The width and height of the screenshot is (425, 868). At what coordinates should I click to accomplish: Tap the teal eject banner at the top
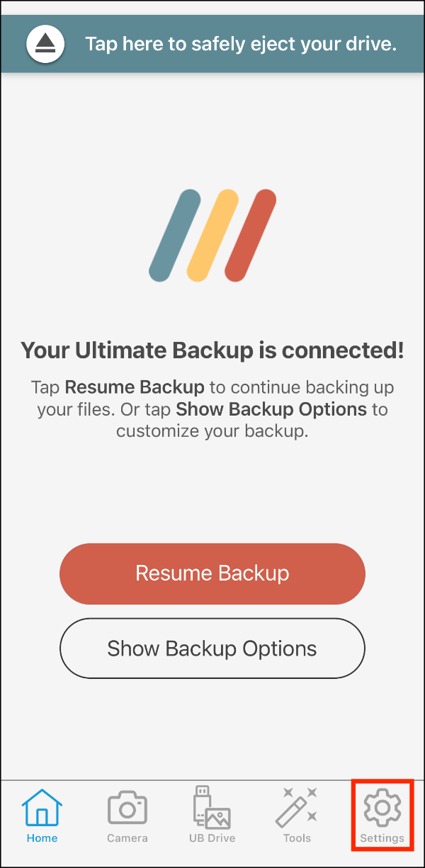(x=212, y=43)
